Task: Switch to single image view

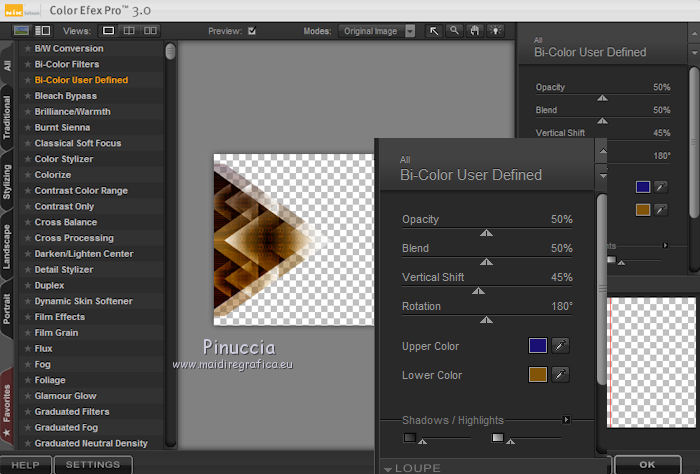Action: pos(108,31)
